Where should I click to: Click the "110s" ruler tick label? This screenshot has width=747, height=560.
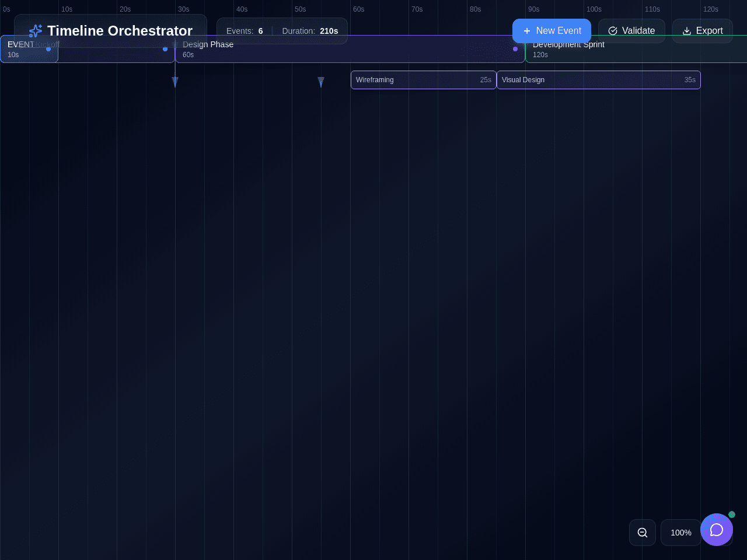(x=652, y=9)
